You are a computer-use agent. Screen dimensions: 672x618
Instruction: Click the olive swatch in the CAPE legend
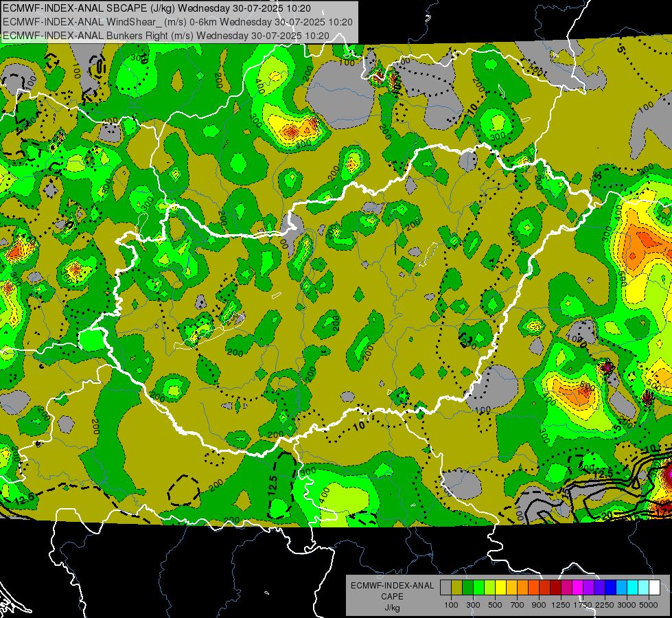coord(457,587)
